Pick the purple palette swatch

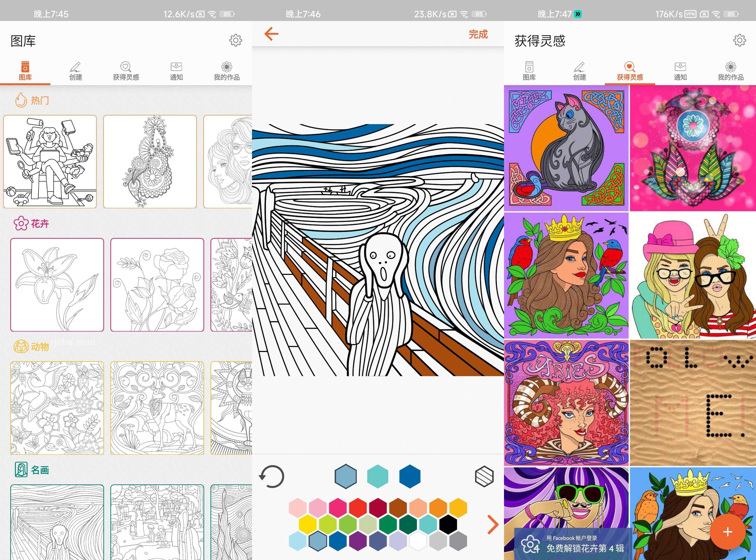[358, 541]
